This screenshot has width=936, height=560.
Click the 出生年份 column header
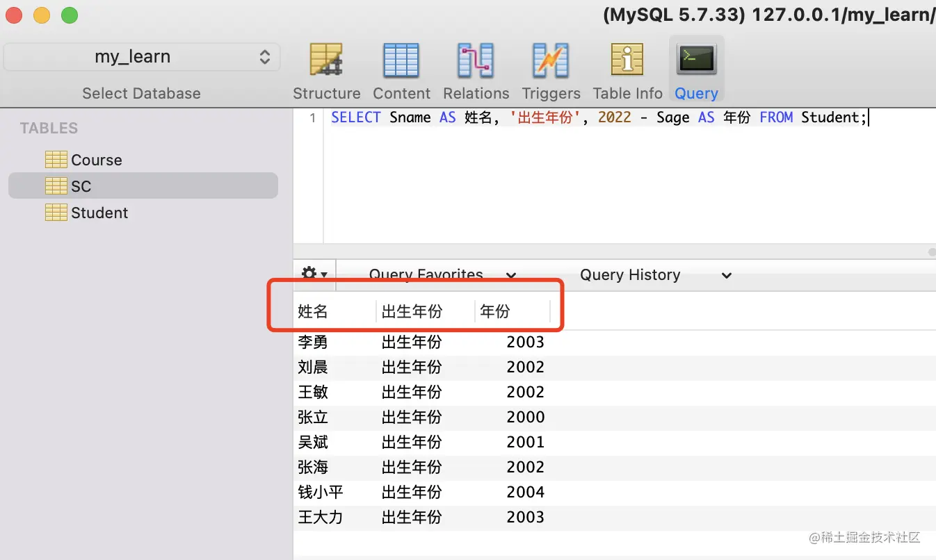(x=426, y=311)
